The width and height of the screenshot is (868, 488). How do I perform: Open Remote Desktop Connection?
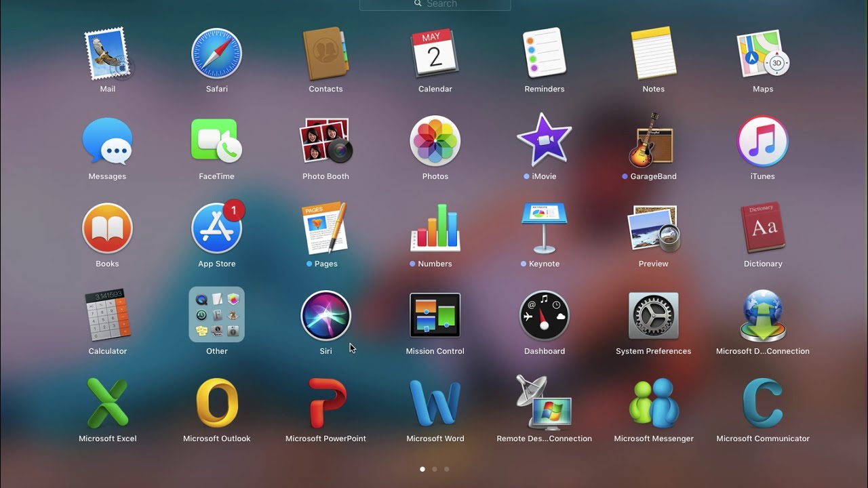point(544,402)
